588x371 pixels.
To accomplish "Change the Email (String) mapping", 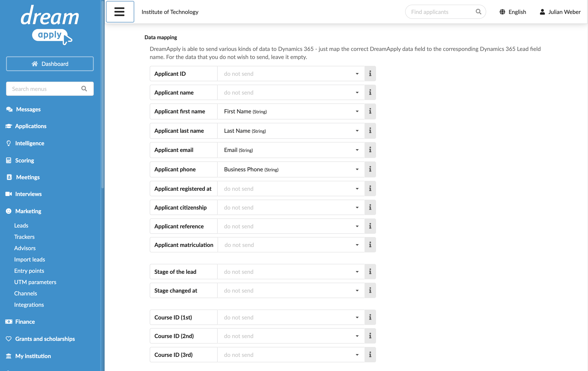I will coord(291,150).
